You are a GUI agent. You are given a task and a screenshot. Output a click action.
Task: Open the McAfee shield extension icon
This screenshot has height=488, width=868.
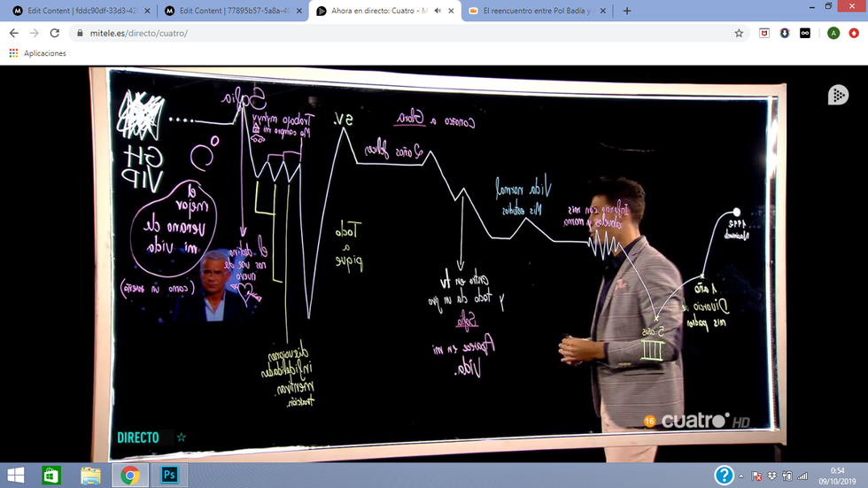click(x=763, y=33)
